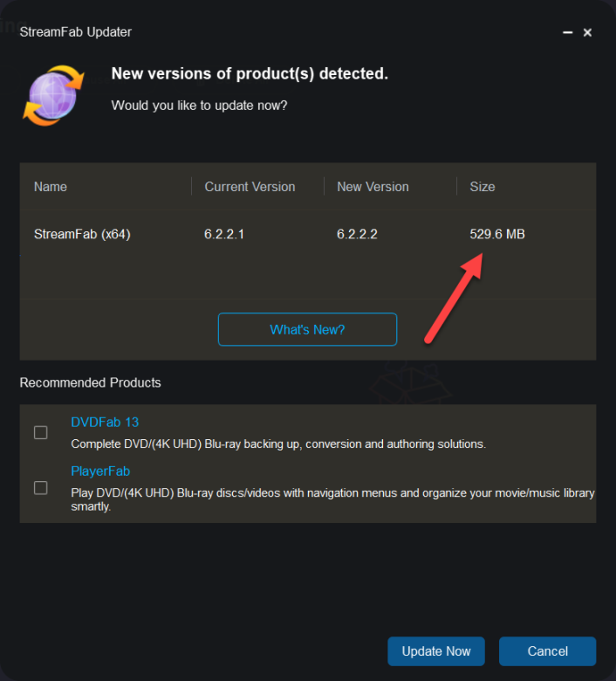This screenshot has height=681, width=616.
Task: Tick the PlayerFab checkbox
Action: [x=41, y=488]
